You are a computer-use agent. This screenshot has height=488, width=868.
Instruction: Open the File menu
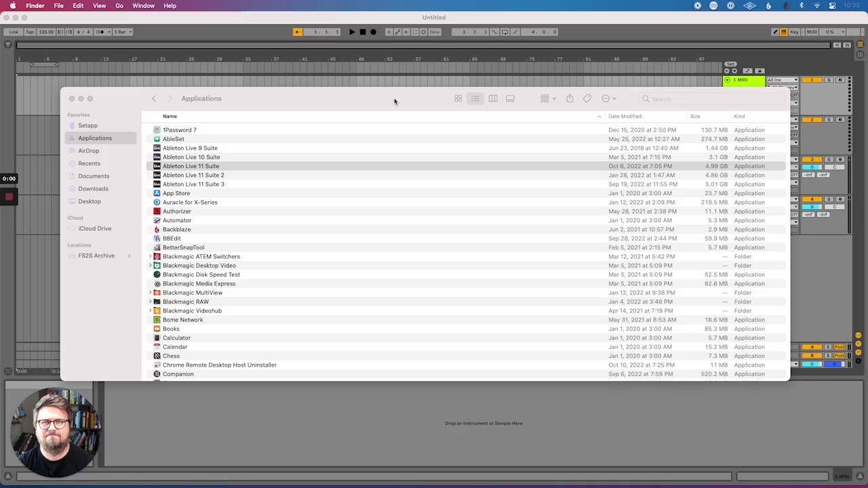[x=58, y=6]
